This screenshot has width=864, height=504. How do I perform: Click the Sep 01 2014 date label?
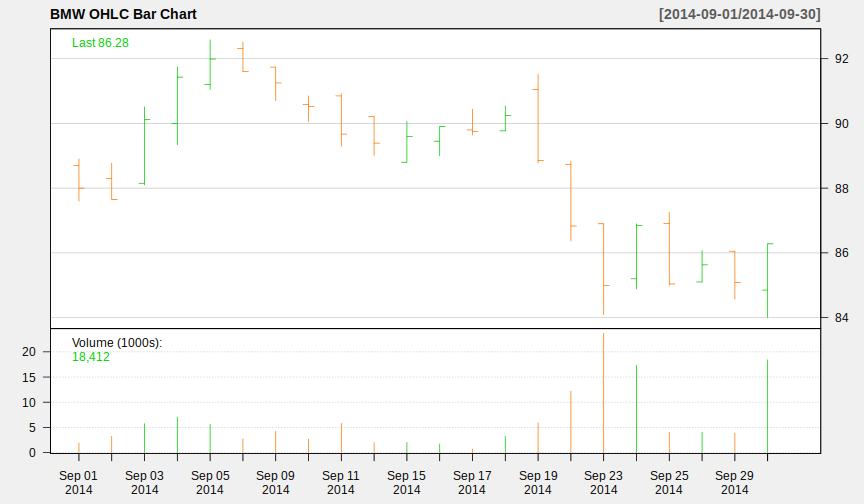point(78,483)
